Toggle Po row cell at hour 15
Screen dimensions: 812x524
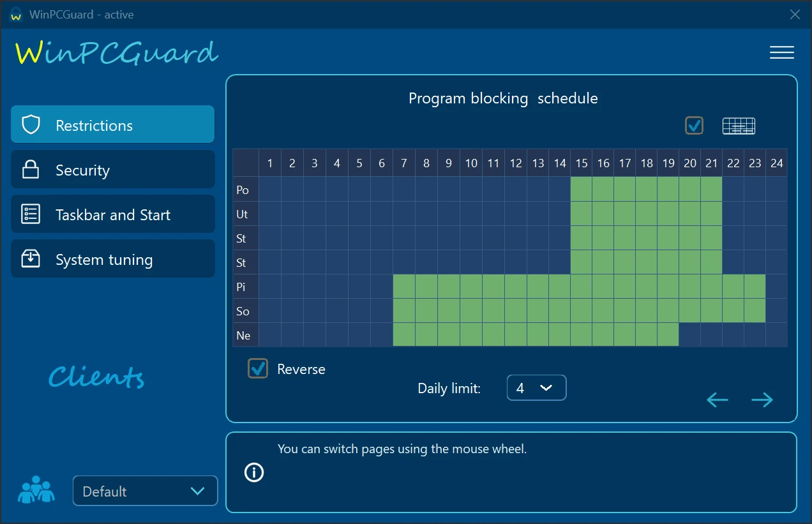[x=582, y=190]
